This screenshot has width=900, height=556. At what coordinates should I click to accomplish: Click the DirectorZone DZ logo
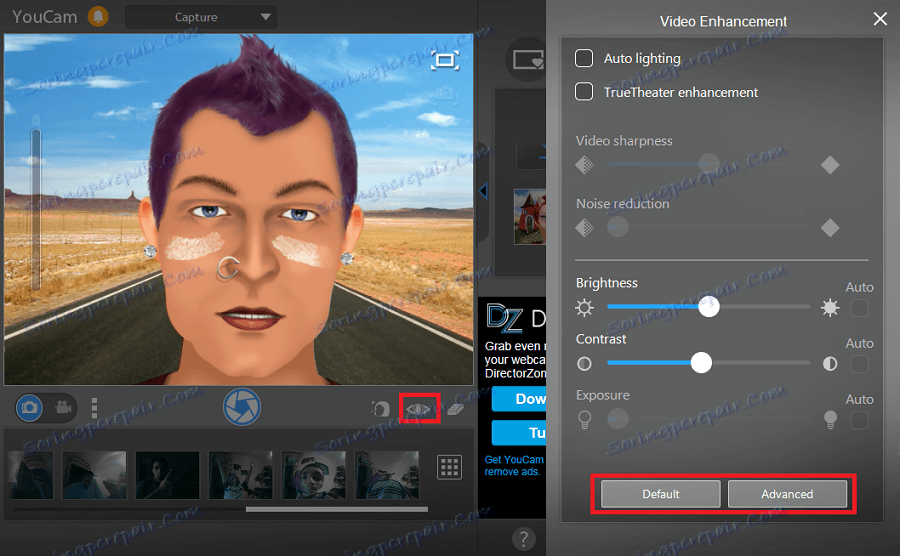tap(505, 318)
